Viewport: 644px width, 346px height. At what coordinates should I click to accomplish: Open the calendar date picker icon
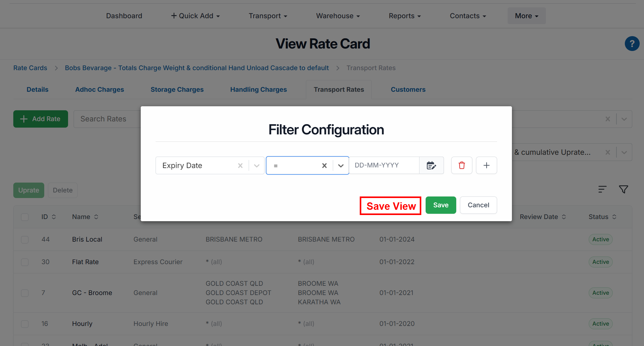431,165
